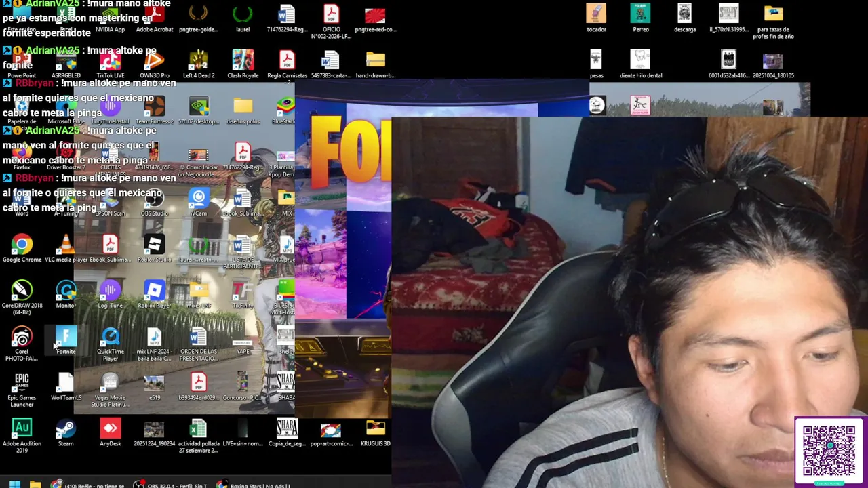
Task: Open the 'LISTA DE PARTICIPANTE...' Word document
Action: [242, 252]
